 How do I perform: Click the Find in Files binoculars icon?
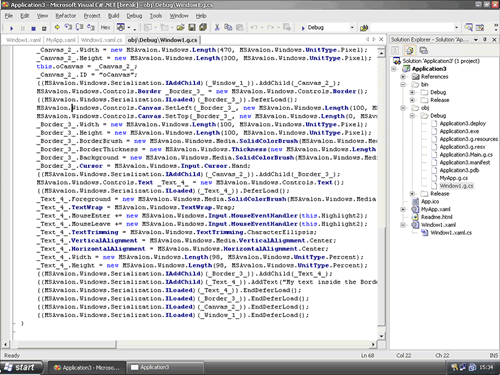click(364, 28)
